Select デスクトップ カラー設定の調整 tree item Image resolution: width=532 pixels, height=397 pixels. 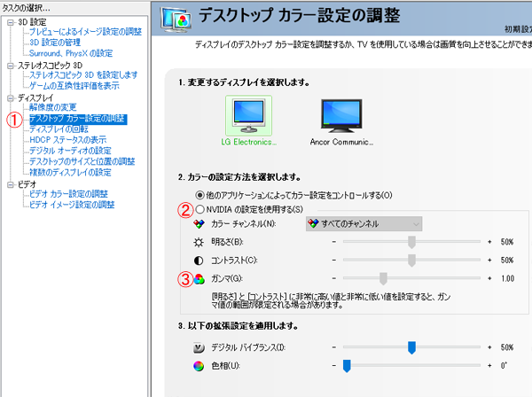(78, 119)
